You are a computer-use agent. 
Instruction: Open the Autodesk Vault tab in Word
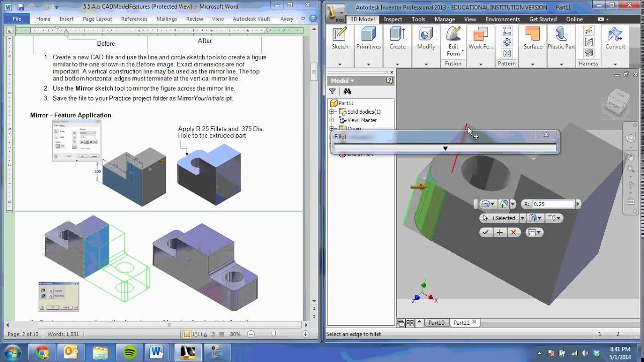pyautogui.click(x=252, y=19)
